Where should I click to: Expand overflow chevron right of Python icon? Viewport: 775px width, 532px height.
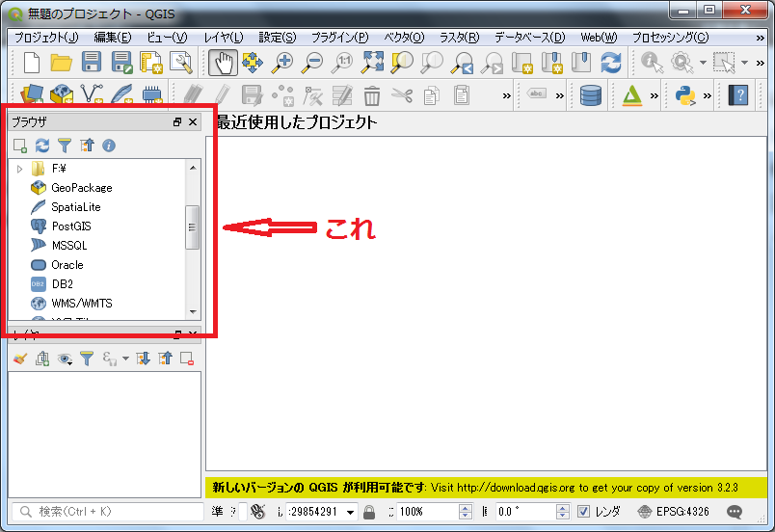point(708,95)
